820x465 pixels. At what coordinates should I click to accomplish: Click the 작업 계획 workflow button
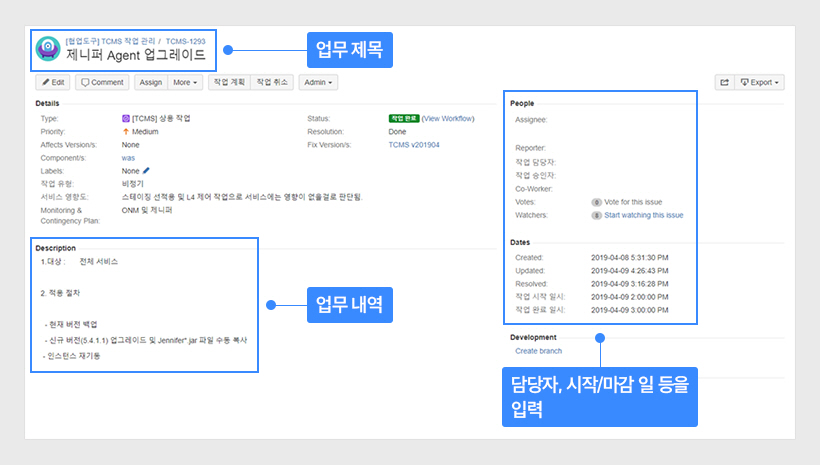[228, 82]
